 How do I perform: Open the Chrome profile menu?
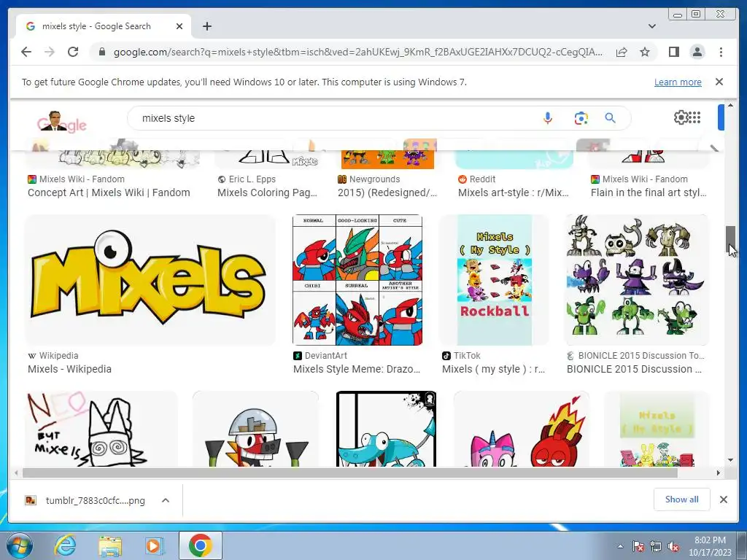pos(697,52)
